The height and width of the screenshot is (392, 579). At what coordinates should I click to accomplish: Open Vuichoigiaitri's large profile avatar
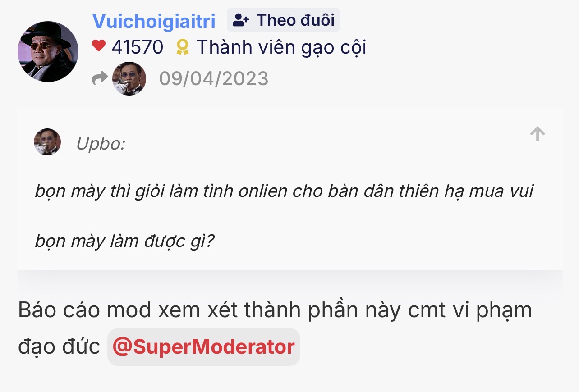point(48,51)
